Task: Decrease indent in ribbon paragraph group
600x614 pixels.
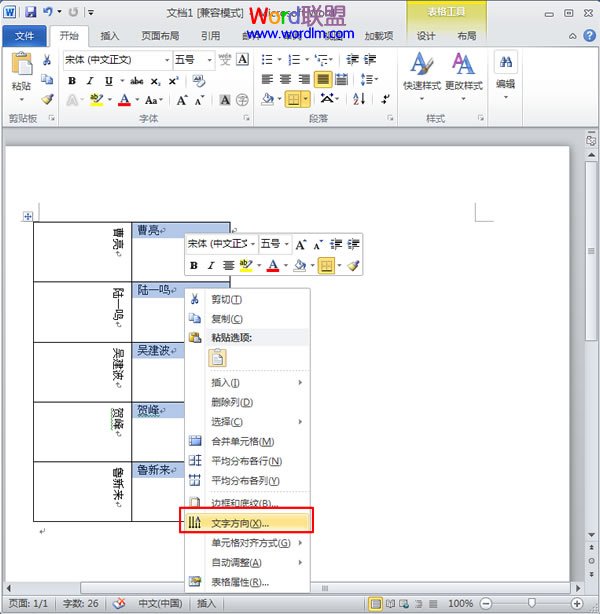Action: pyautogui.click(x=352, y=60)
